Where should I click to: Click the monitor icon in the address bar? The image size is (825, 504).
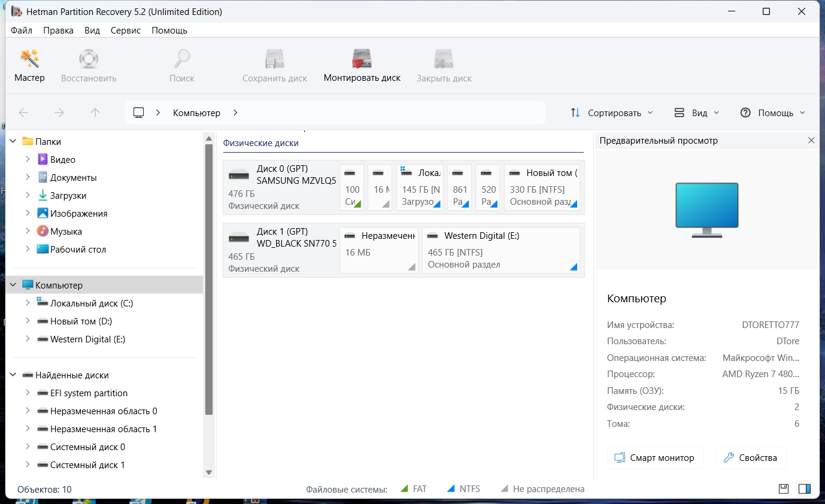(139, 113)
